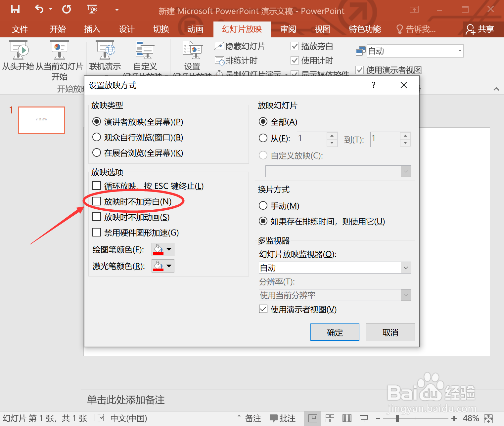Open Customize Quick Access Toolbar arrow
The height and width of the screenshot is (426, 504).
tap(117, 9)
